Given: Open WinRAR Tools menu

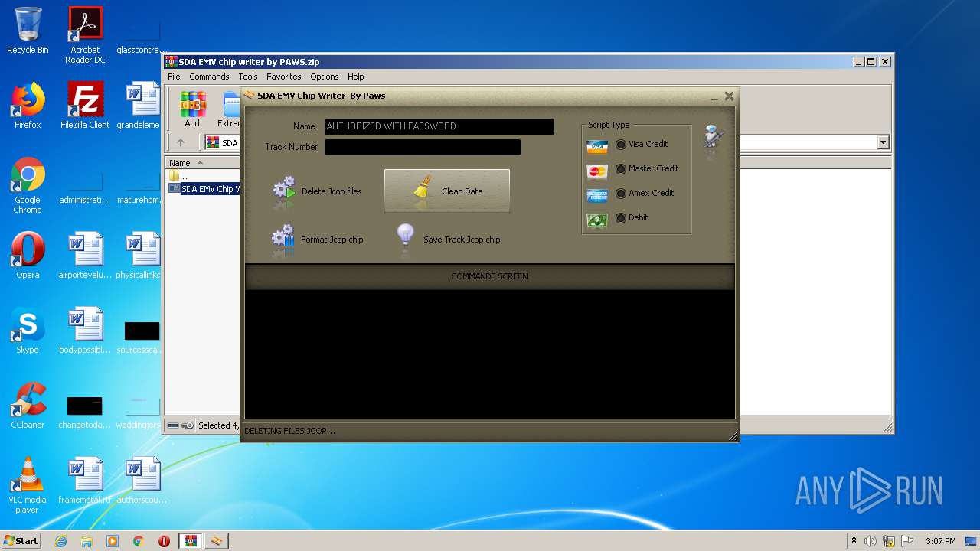Looking at the screenshot, I should point(247,77).
